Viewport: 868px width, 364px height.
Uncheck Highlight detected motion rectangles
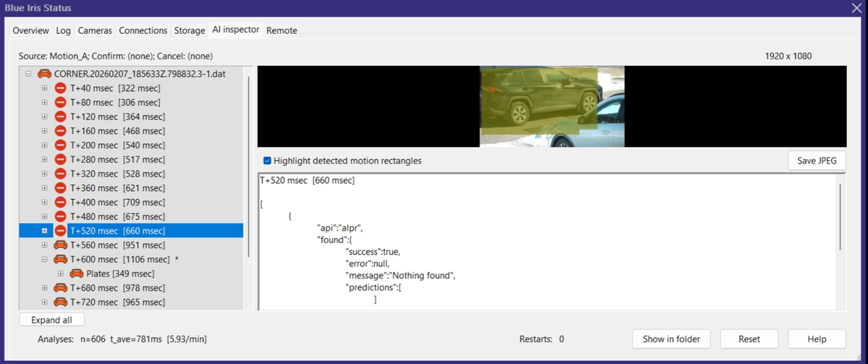[268, 161]
